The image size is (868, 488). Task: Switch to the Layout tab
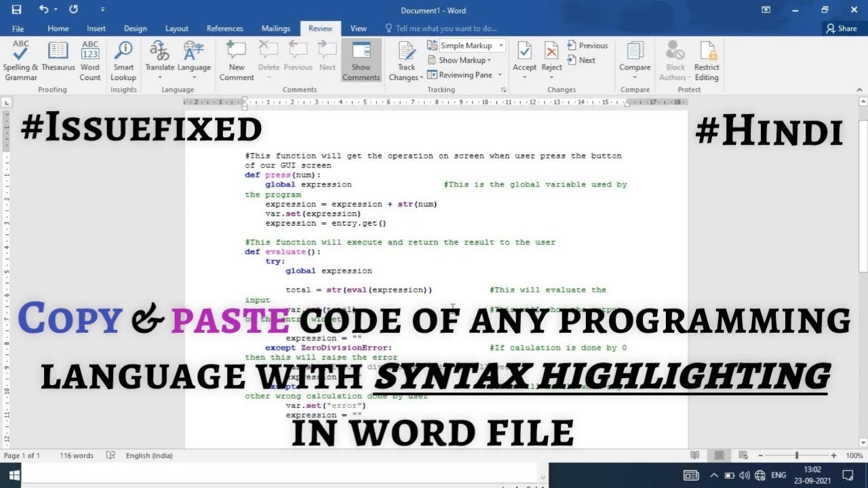177,28
